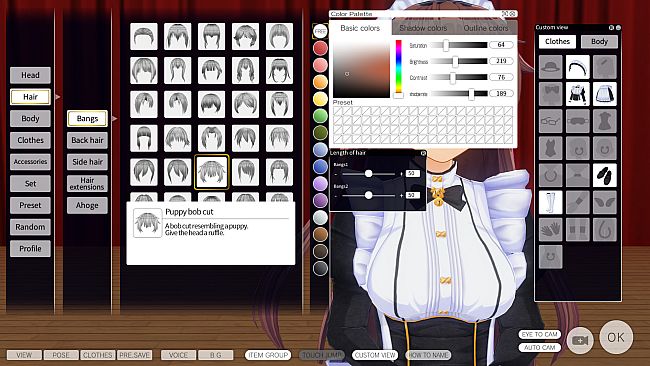Pick the olive green hair color swatch

(320, 133)
